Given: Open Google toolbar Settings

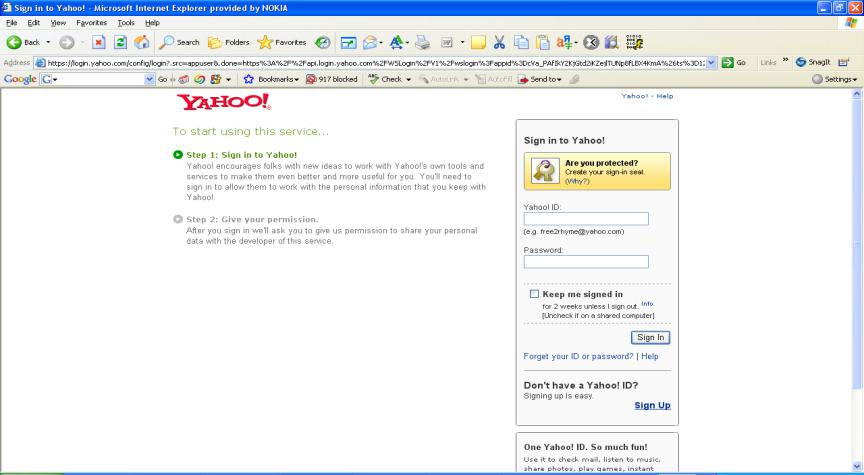Looking at the screenshot, I should pos(835,79).
